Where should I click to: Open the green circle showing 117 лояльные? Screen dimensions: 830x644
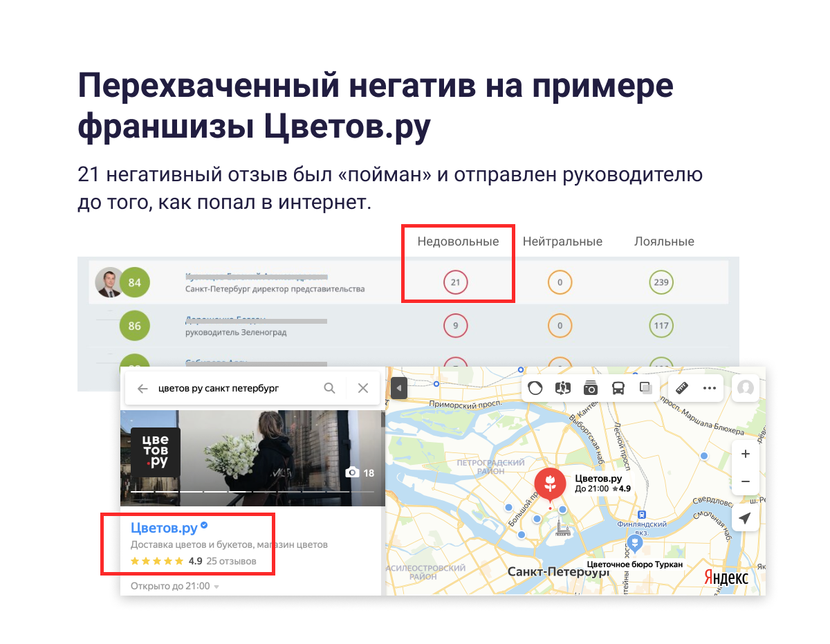click(662, 325)
